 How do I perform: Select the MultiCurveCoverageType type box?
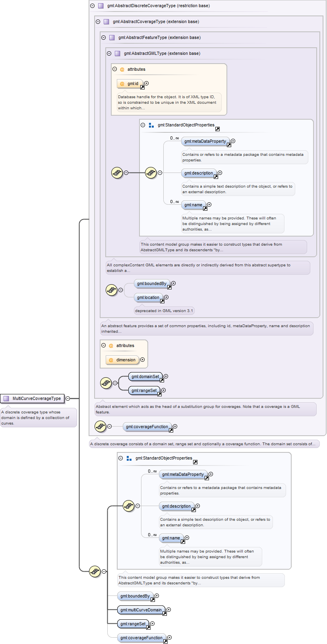pyautogui.click(x=32, y=398)
